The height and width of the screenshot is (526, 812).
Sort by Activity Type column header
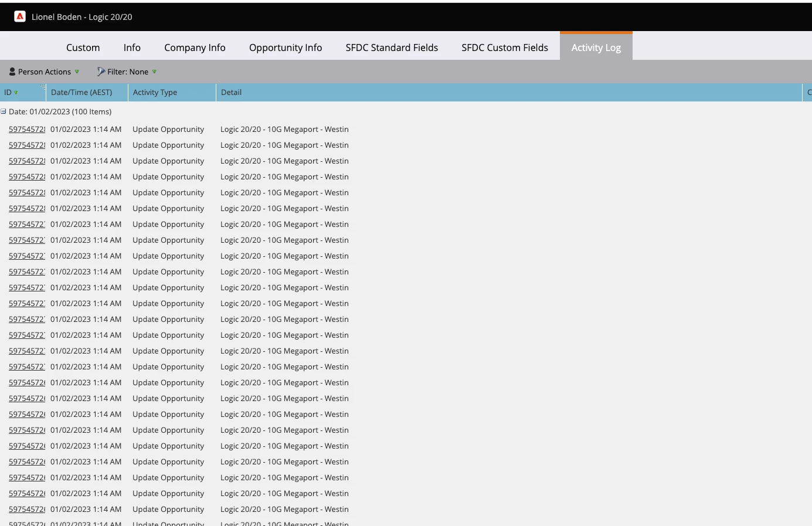(172, 92)
